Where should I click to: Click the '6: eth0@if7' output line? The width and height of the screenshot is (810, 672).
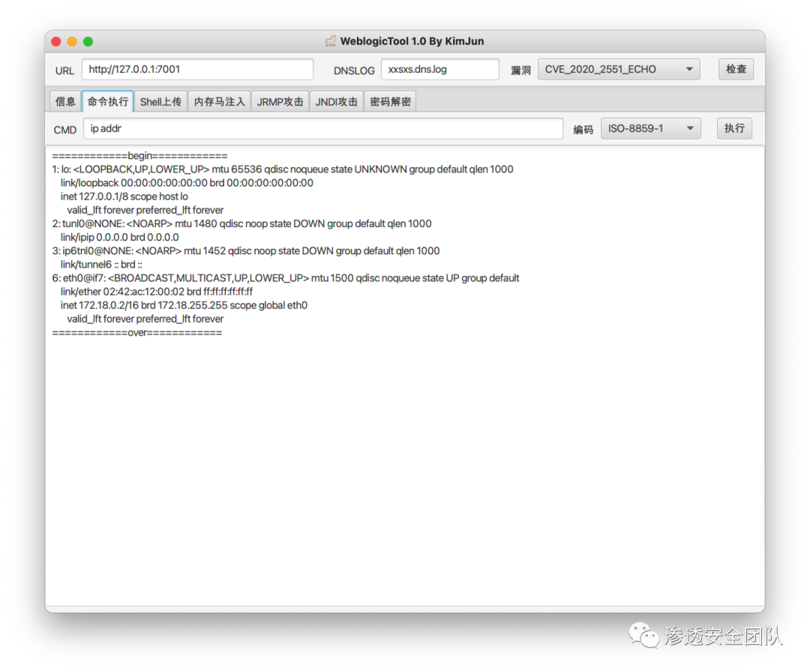pyautogui.click(x=286, y=278)
